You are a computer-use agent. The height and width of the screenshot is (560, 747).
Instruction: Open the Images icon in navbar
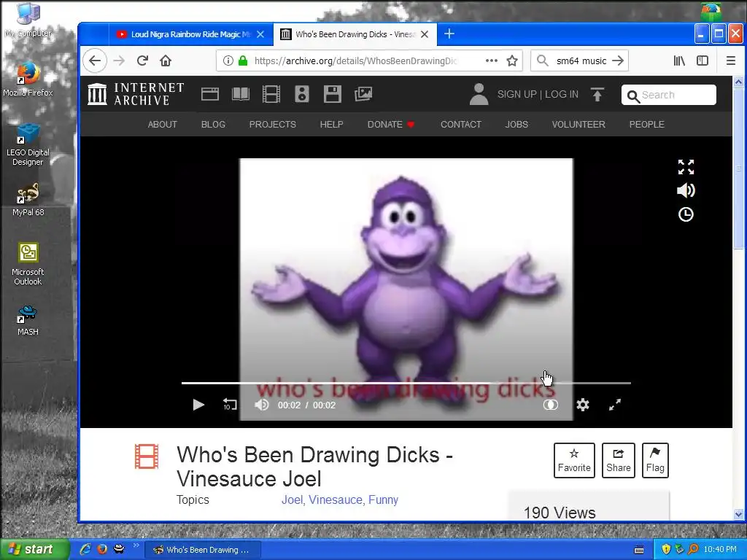click(363, 94)
